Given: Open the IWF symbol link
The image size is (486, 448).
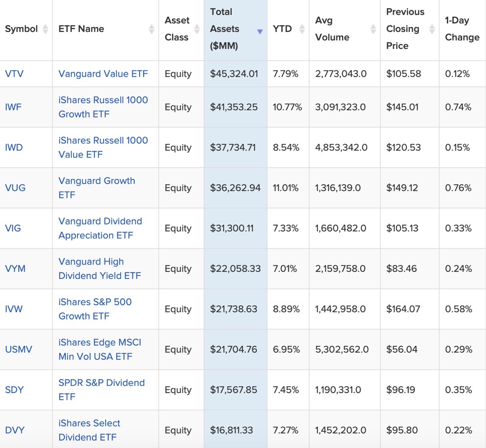Looking at the screenshot, I should (x=14, y=107).
